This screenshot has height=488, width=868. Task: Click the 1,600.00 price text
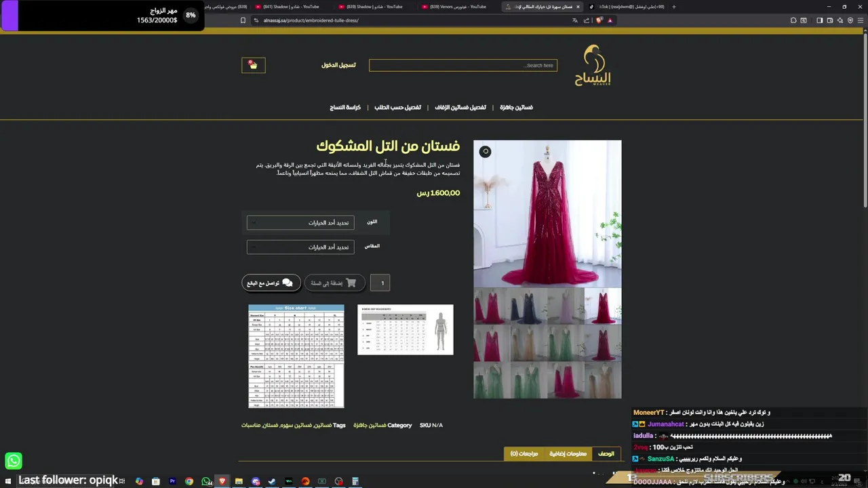tap(438, 193)
